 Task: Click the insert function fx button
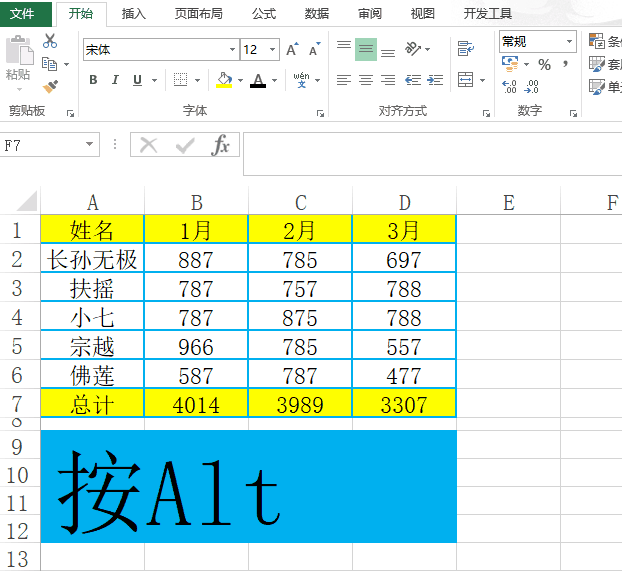coord(221,145)
